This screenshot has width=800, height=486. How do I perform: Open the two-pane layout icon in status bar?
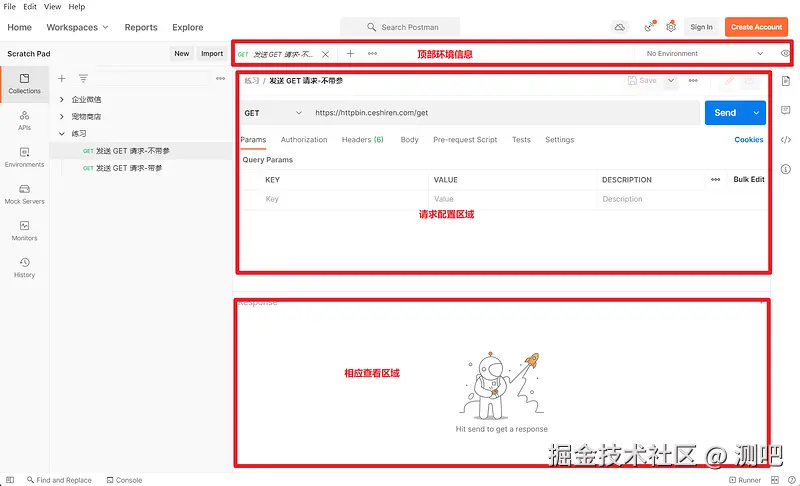coord(774,480)
